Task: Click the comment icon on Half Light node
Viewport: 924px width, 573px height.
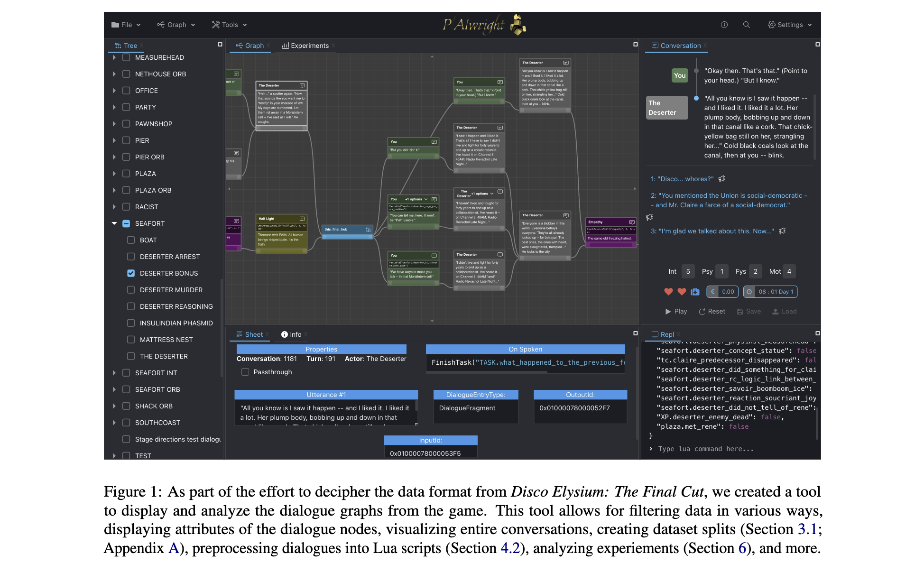Action: click(302, 219)
